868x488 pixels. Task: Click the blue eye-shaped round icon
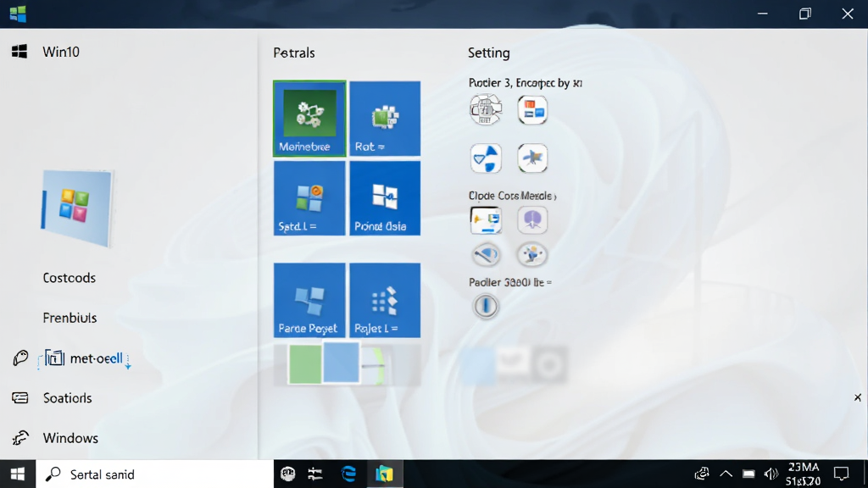486,254
